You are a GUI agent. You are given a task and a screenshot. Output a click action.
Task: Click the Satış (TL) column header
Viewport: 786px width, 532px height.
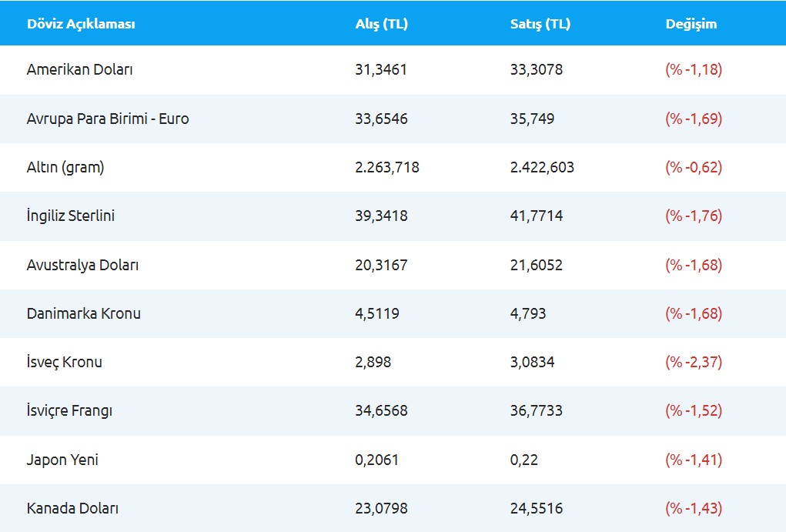coord(540,24)
